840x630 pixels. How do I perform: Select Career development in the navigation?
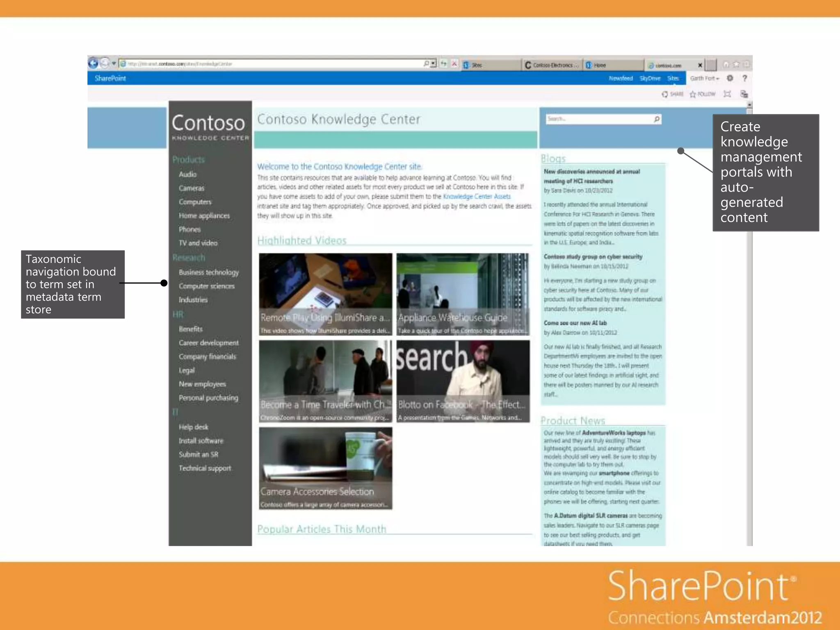click(209, 343)
